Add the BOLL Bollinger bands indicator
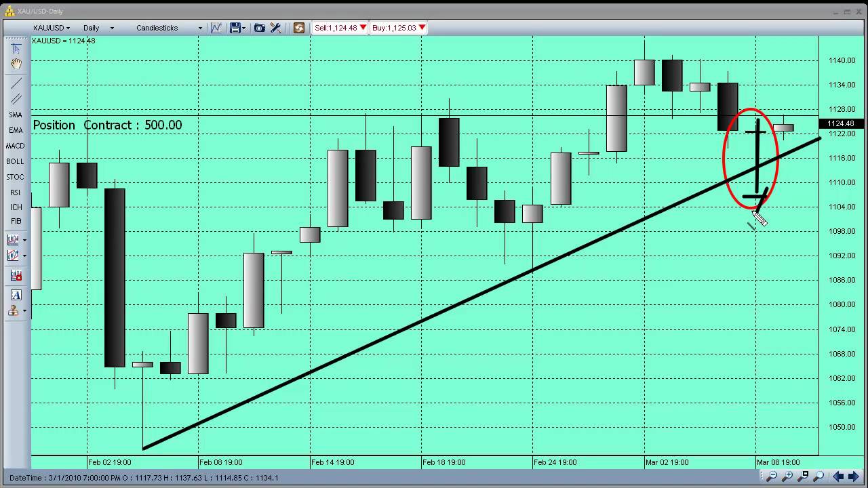 [16, 161]
